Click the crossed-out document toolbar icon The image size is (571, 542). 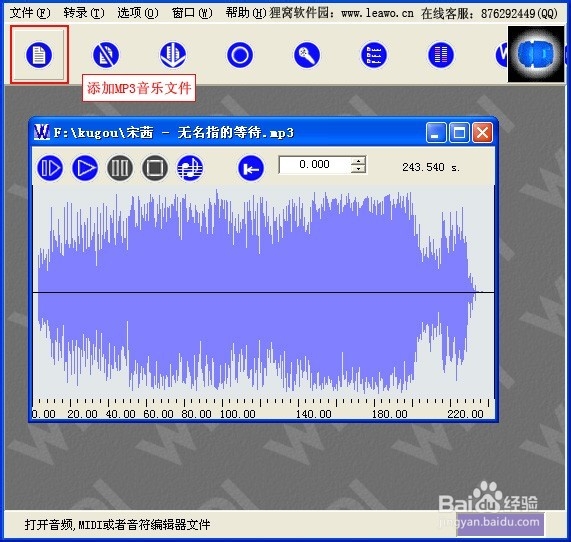coord(106,55)
